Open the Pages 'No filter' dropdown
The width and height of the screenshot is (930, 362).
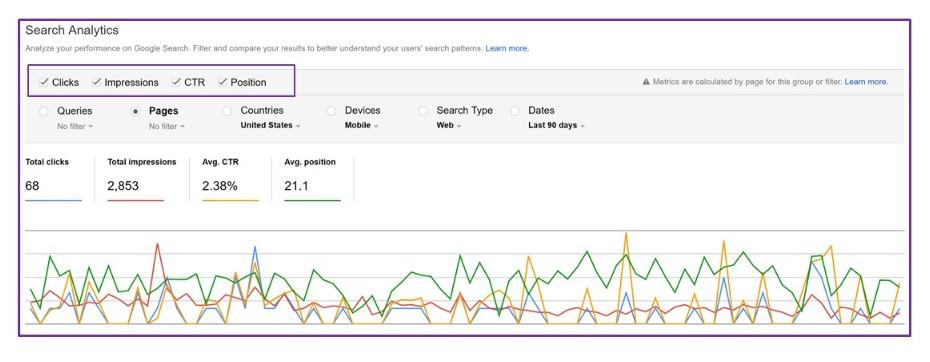(x=167, y=126)
